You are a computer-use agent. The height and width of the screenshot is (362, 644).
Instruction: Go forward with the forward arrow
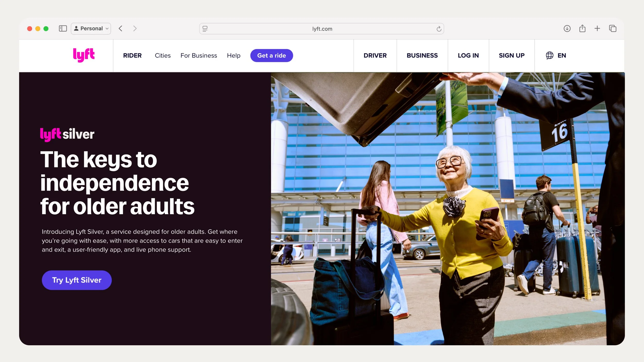point(135,29)
